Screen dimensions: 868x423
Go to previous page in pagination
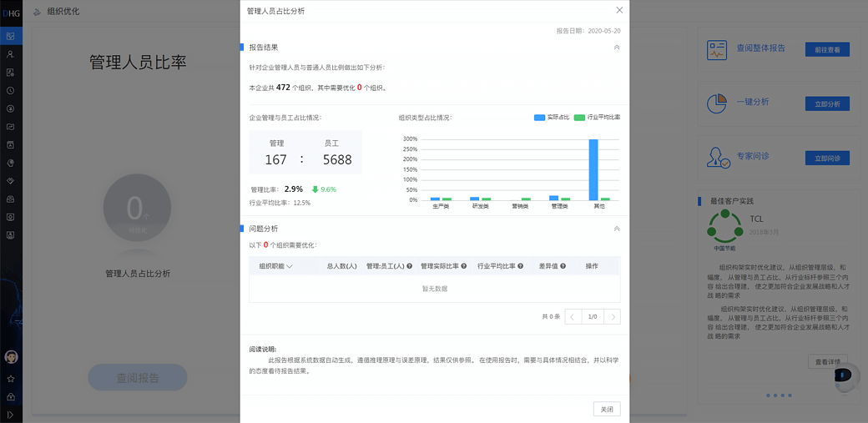click(x=573, y=317)
